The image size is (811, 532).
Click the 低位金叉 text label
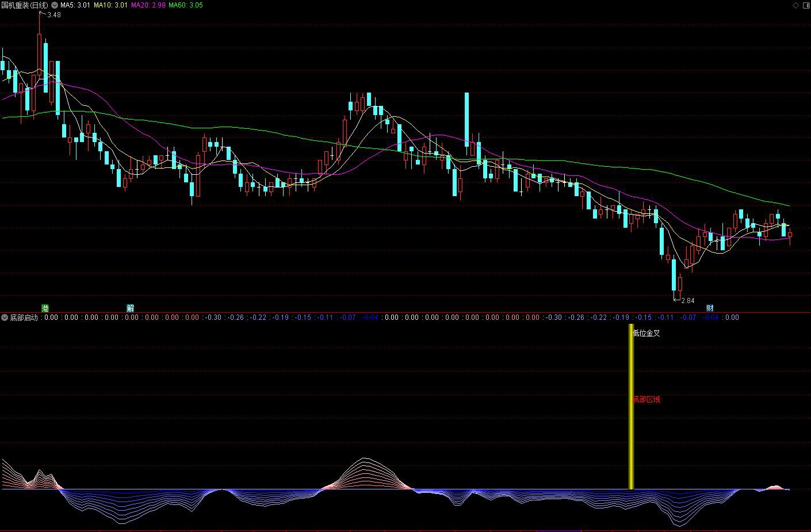[x=646, y=333]
